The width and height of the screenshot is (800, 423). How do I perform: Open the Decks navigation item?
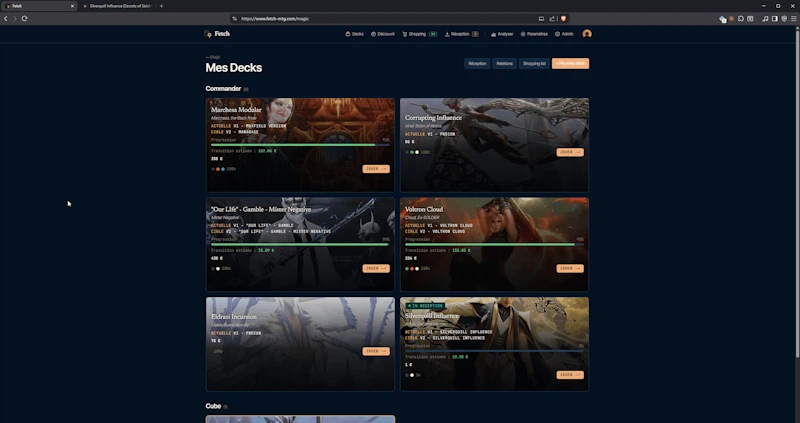coord(355,34)
